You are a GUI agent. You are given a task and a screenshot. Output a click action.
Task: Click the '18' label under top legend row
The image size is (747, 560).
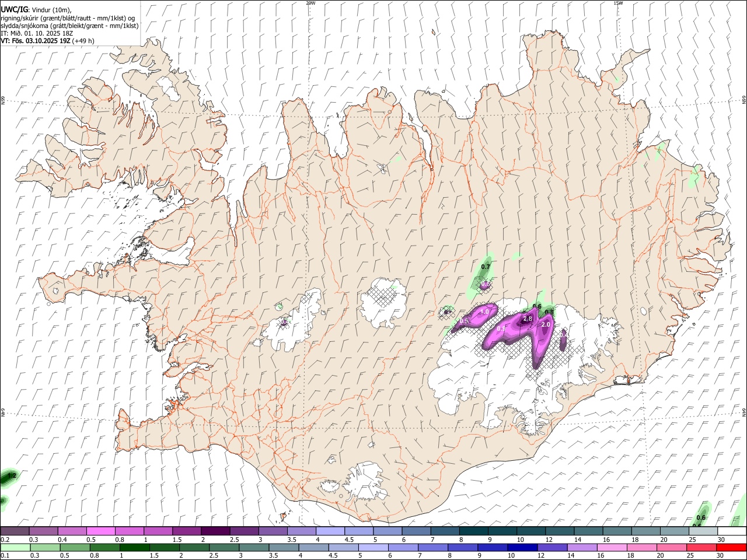point(634,540)
